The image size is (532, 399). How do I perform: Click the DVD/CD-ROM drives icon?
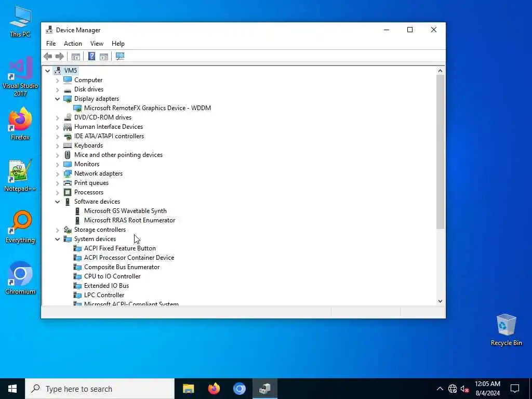[68, 117]
